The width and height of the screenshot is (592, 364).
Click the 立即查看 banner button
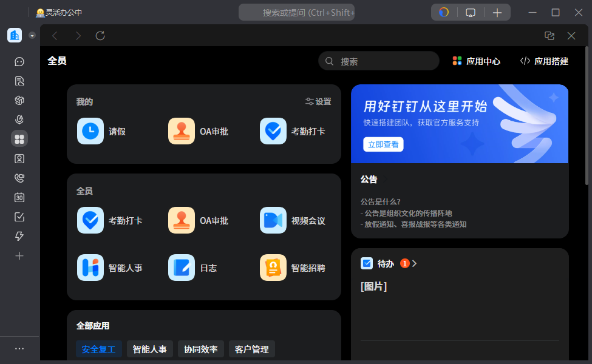(383, 144)
